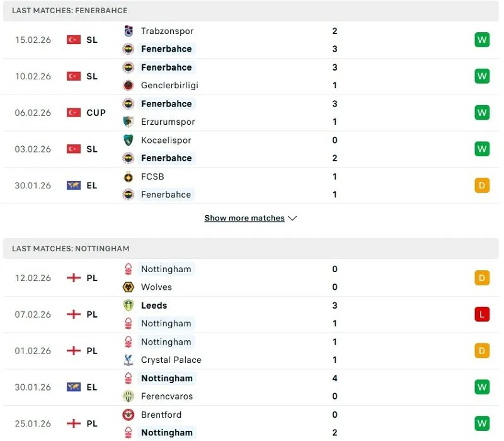Open the LAST MATCHES: FENERBAHCE header
Screen dimensions: 504x441
(69, 10)
